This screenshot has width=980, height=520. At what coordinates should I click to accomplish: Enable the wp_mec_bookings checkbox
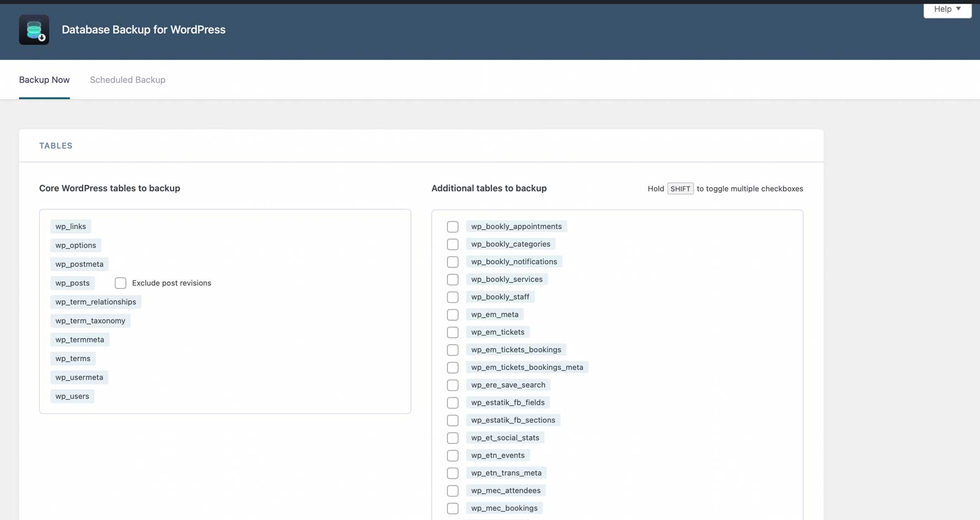pyautogui.click(x=452, y=508)
